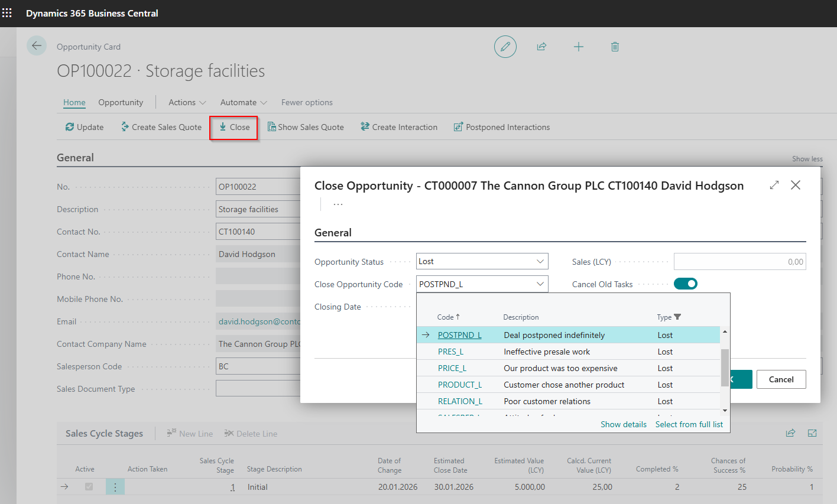Click Sales Cycle Stages section title
Screen dimensions: 837x504
[104, 434]
